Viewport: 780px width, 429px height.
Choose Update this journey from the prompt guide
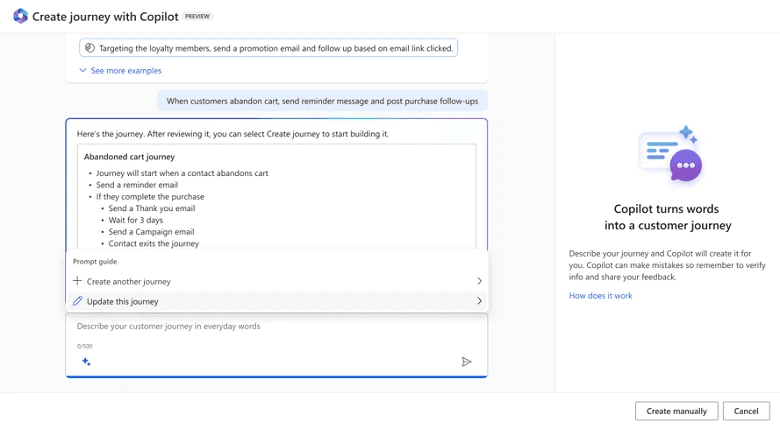123,301
